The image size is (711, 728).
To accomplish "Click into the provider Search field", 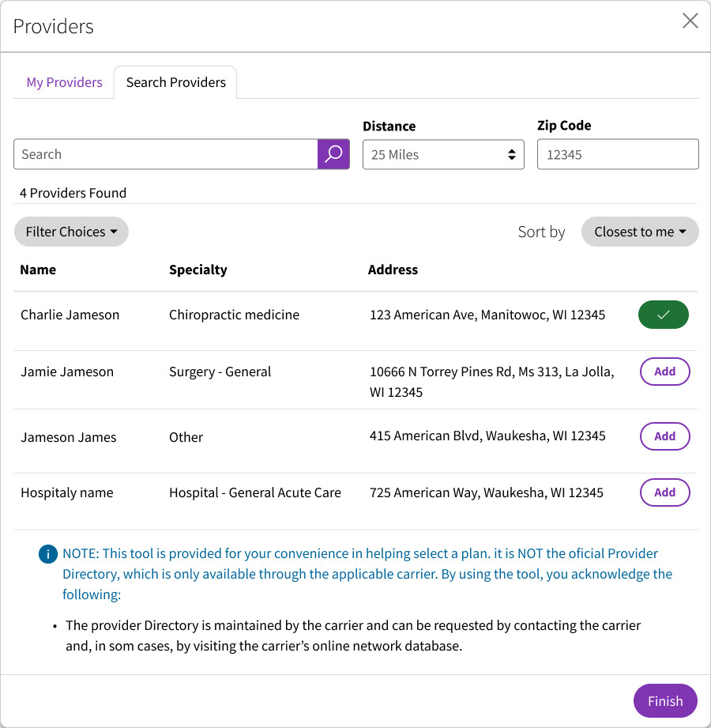I will pos(166,154).
